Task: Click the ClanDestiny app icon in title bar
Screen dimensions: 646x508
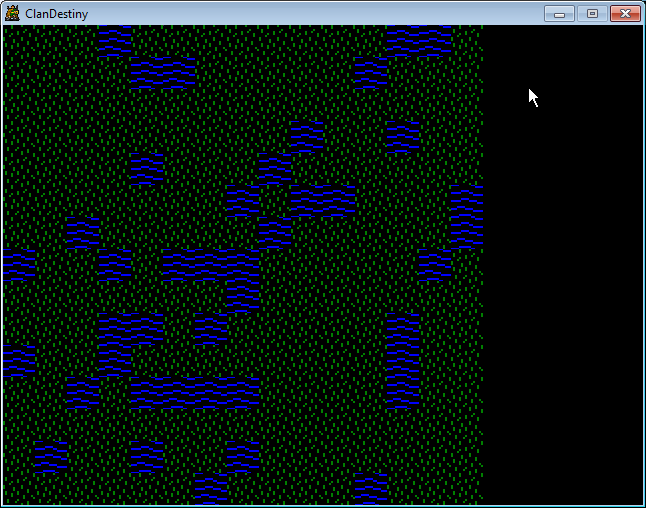Action: click(12, 13)
